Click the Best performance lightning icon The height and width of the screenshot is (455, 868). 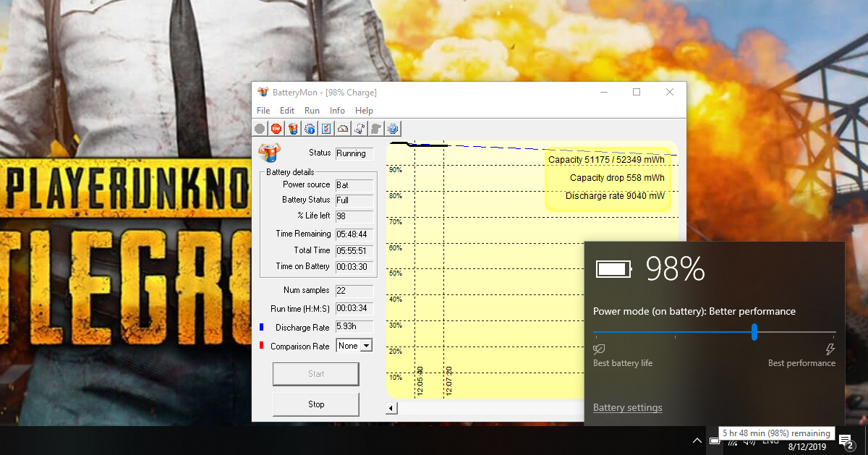pyautogui.click(x=830, y=349)
